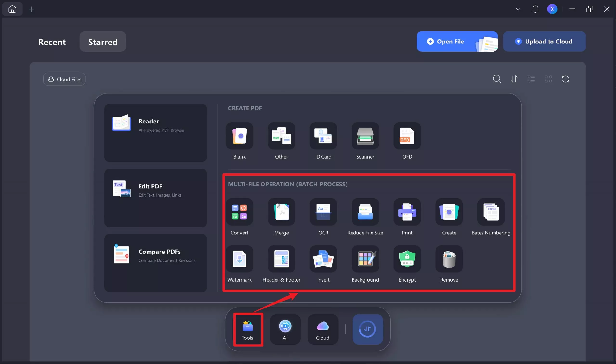Create PDF from Scanner
Screen dimensions: 616x364
click(x=365, y=136)
